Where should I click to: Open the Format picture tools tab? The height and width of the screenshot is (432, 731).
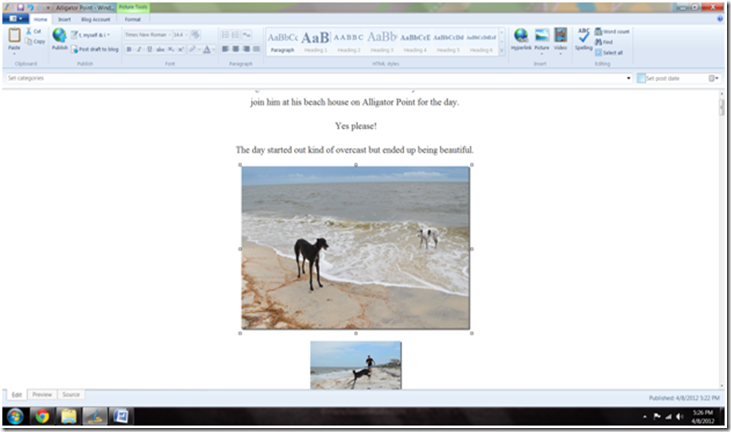tap(132, 20)
